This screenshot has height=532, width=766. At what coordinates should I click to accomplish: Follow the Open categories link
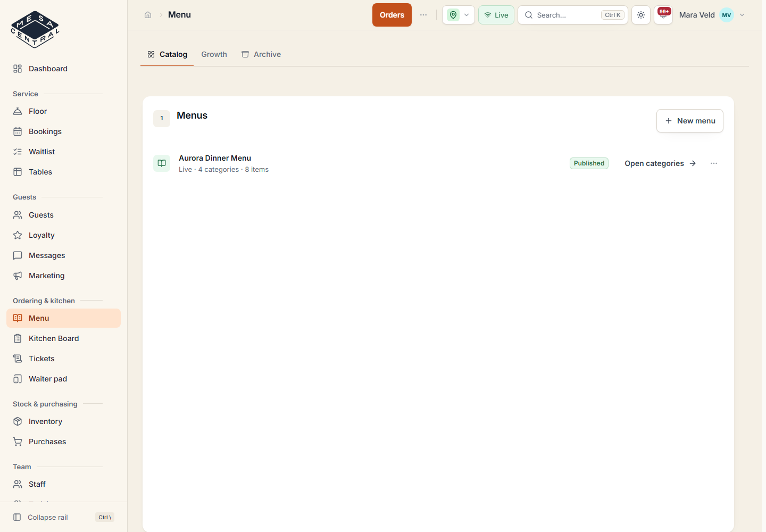(x=660, y=163)
